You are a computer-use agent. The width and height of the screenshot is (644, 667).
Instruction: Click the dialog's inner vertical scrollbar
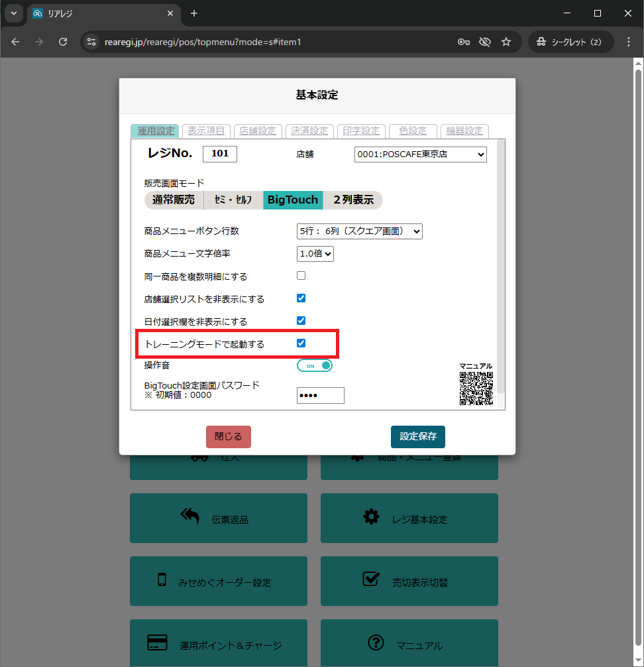[501, 267]
